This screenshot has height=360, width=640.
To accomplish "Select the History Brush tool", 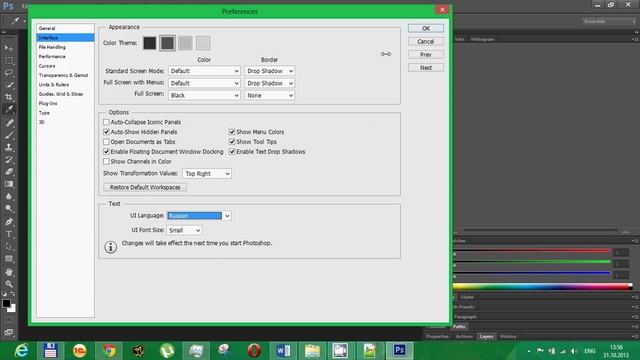I will click(9, 159).
